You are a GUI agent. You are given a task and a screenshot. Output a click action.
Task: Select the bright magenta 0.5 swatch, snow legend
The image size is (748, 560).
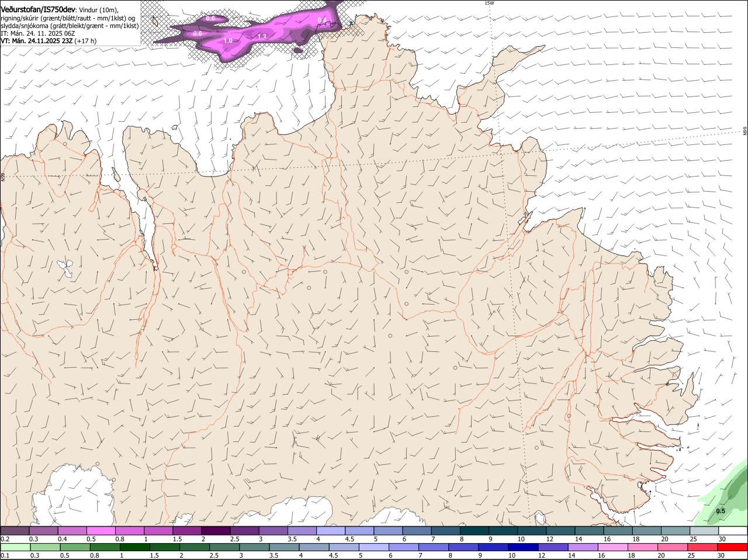[x=101, y=530]
